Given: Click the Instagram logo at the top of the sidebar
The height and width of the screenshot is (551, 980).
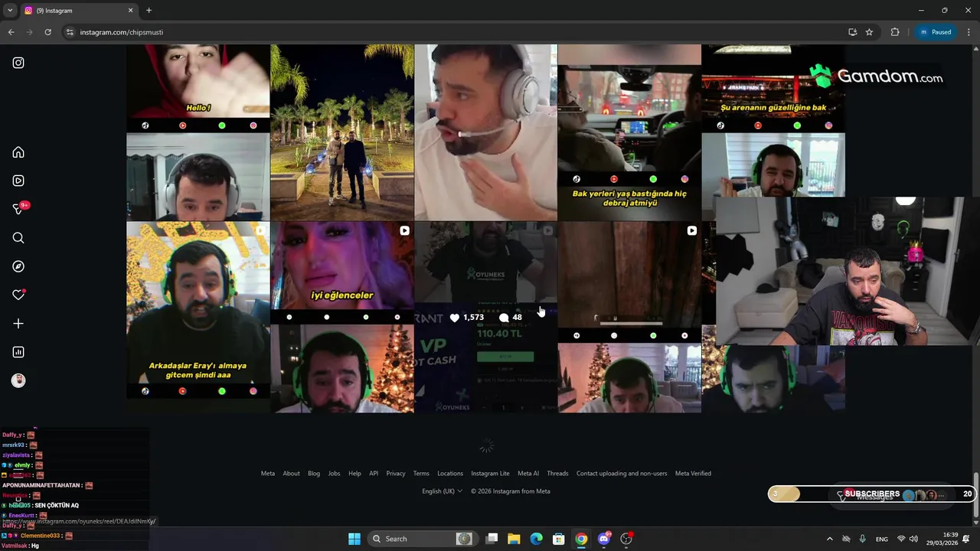Looking at the screenshot, I should (18, 63).
